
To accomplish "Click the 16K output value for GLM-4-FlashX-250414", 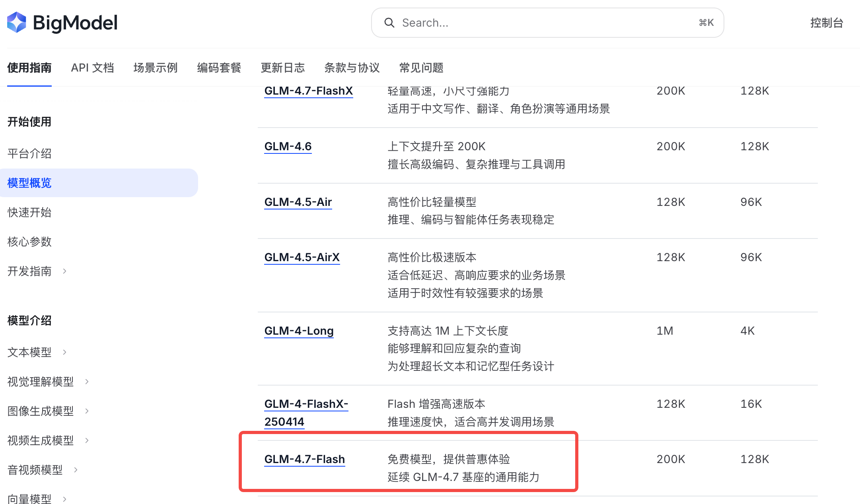I will [x=751, y=404].
